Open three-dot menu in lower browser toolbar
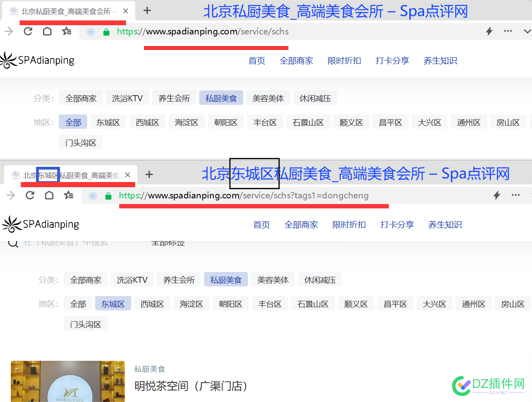This screenshot has width=532, height=402. coord(516,195)
